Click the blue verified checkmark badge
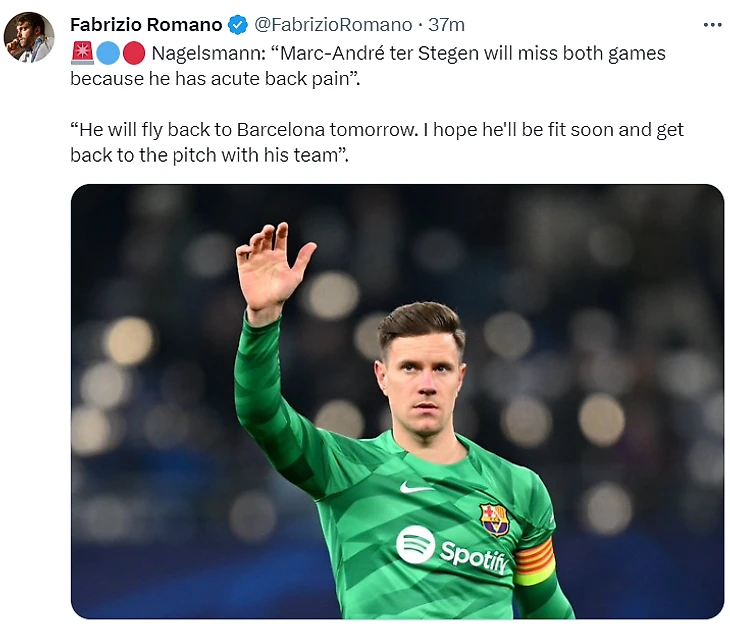The height and width of the screenshot is (624, 730). point(237,24)
